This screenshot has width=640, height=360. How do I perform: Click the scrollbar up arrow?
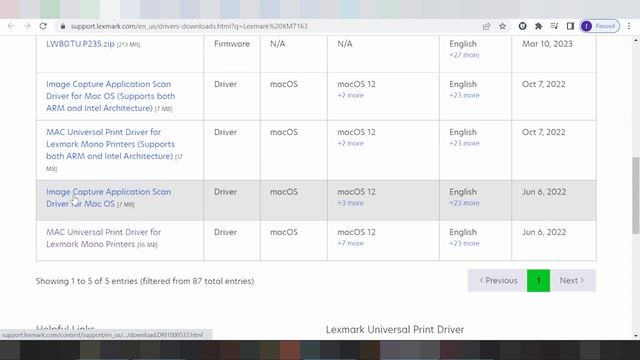pos(636,40)
